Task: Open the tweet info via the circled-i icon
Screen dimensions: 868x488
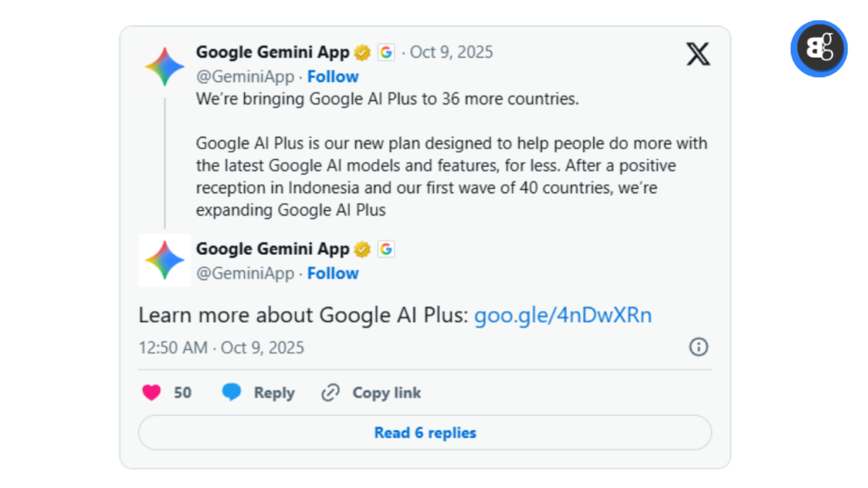Action: (x=698, y=347)
